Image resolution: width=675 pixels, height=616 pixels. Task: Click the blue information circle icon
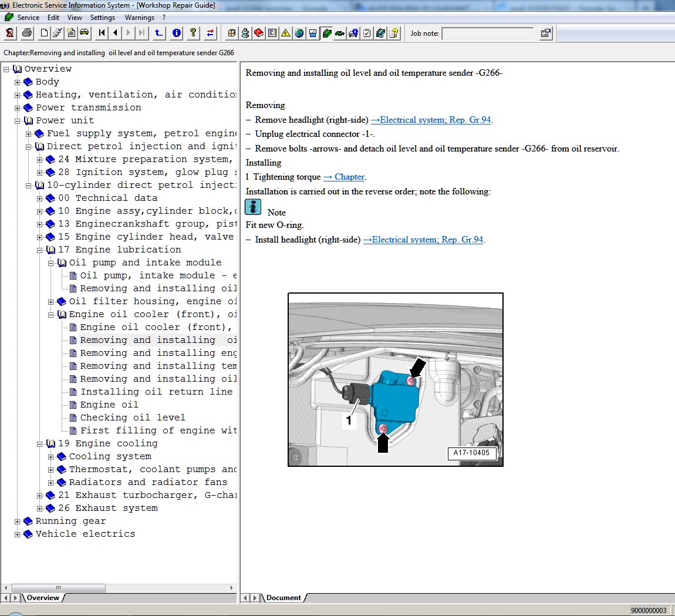pos(176,33)
